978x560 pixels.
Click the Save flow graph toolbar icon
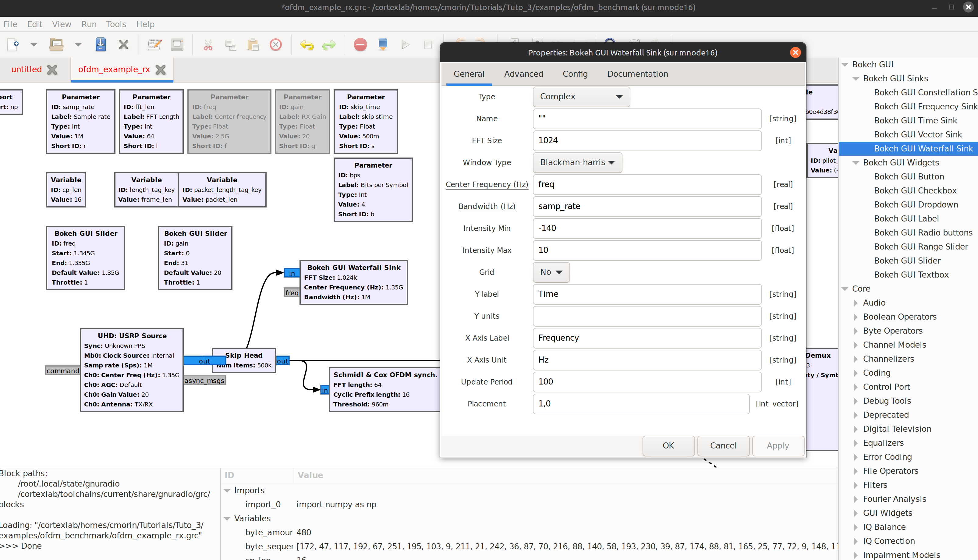[x=100, y=44]
